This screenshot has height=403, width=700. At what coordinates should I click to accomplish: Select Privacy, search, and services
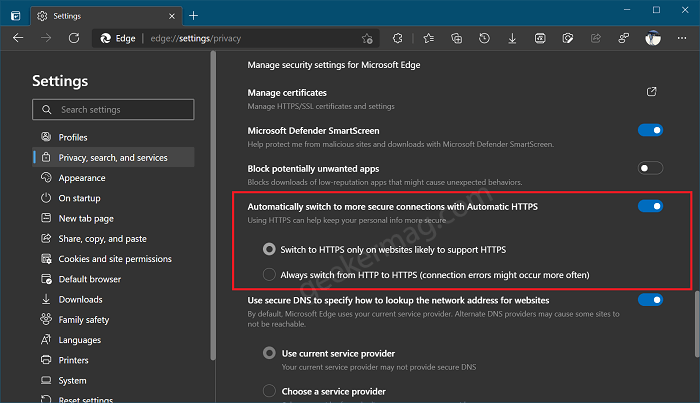coord(113,157)
